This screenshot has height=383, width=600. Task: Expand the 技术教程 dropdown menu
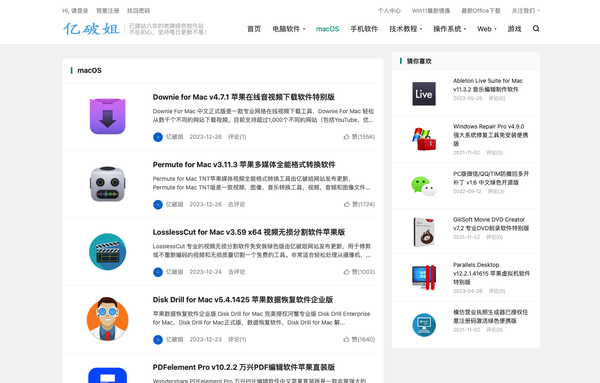406,29
